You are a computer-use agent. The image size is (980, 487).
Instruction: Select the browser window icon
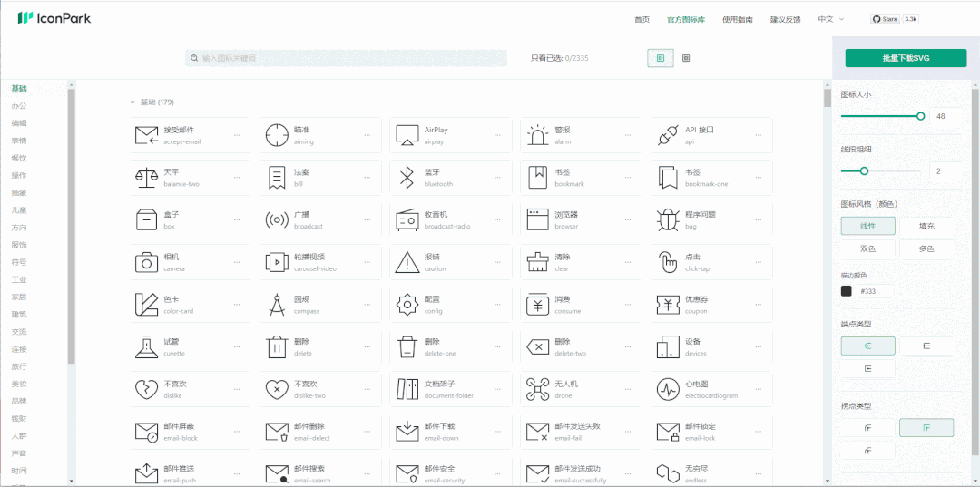click(537, 219)
